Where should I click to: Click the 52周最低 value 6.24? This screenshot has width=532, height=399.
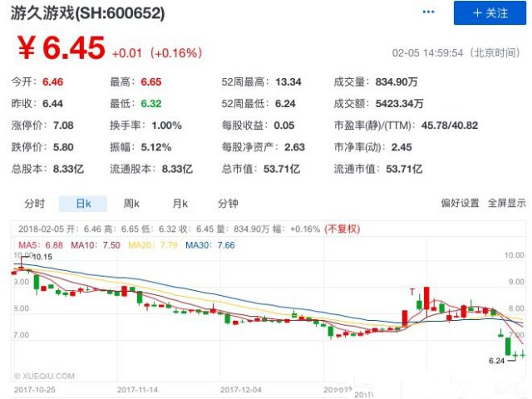tap(285, 104)
